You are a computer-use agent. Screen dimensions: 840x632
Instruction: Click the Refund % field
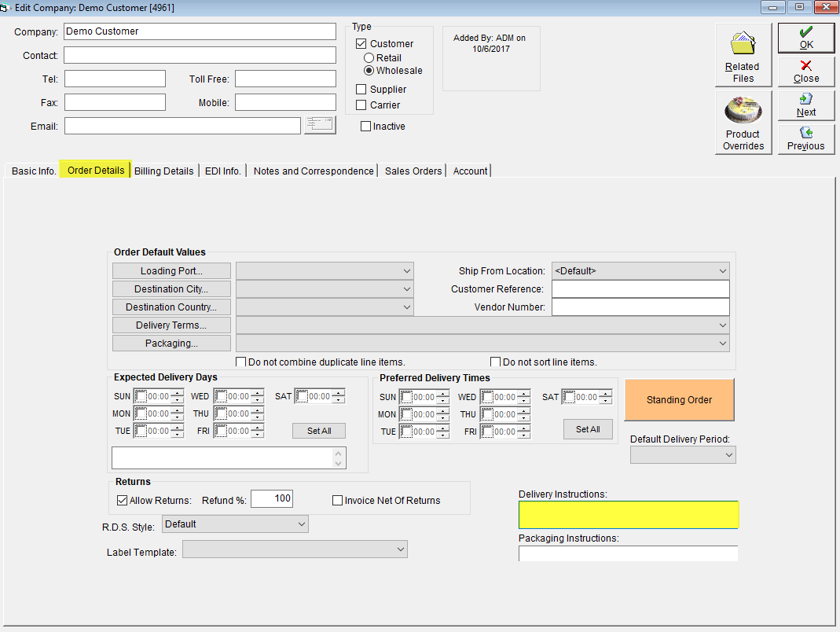click(x=272, y=498)
